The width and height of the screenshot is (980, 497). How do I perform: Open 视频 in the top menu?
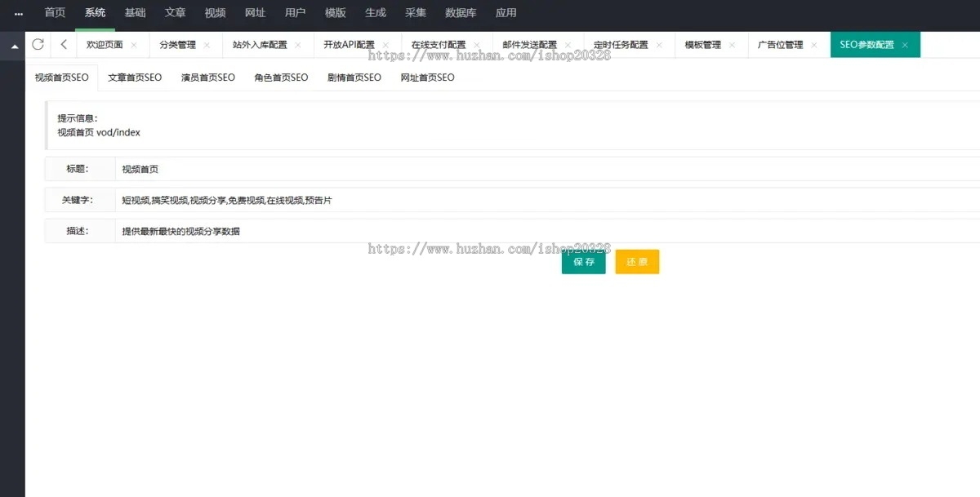[215, 13]
